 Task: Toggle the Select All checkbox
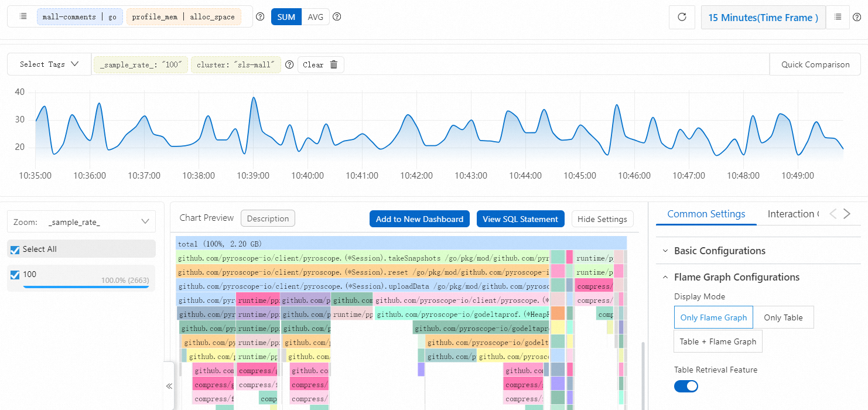(15, 250)
